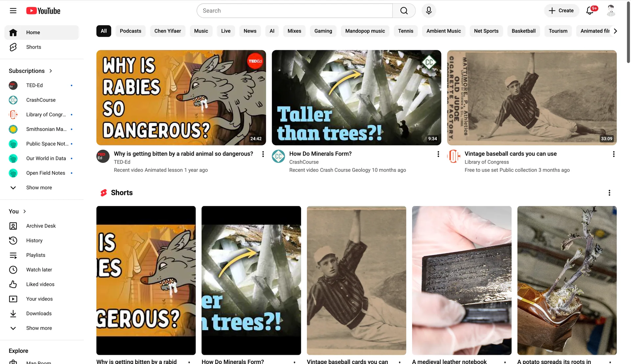The height and width of the screenshot is (364, 631).
Task: Click the Create button
Action: 561,11
